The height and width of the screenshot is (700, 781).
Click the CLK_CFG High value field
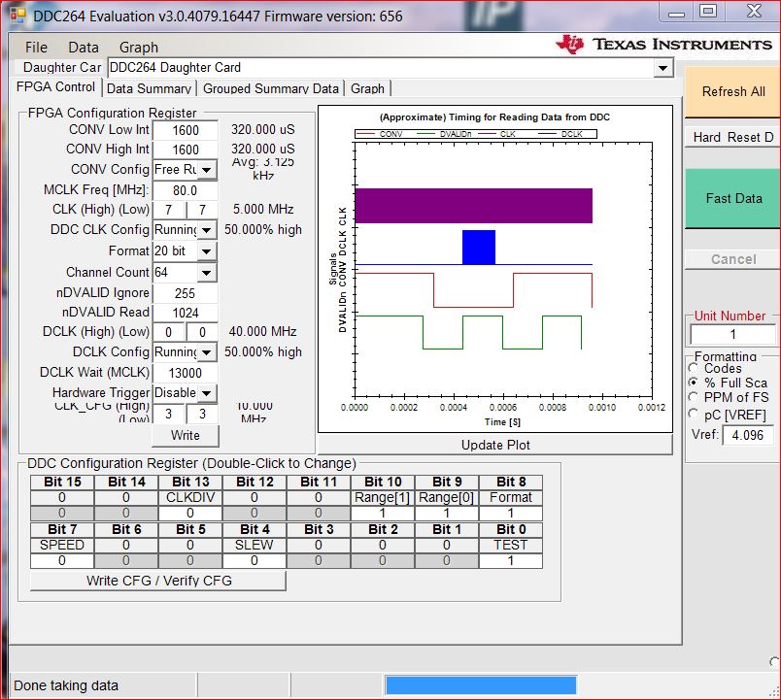pos(169,414)
